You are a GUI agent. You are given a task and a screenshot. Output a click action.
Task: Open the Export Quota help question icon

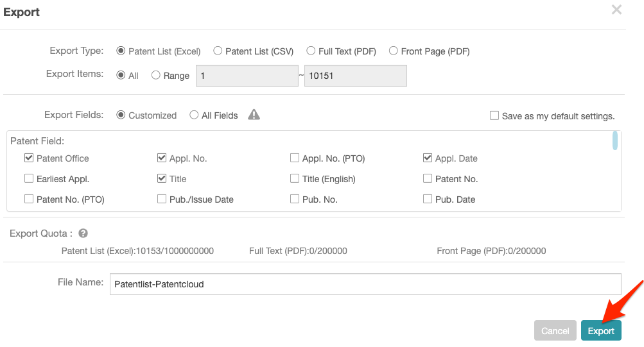click(83, 233)
